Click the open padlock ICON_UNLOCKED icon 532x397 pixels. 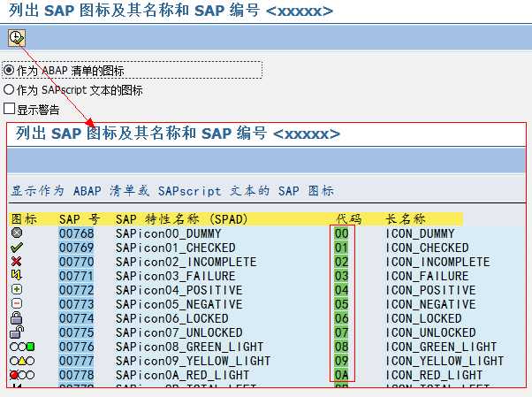click(x=17, y=332)
